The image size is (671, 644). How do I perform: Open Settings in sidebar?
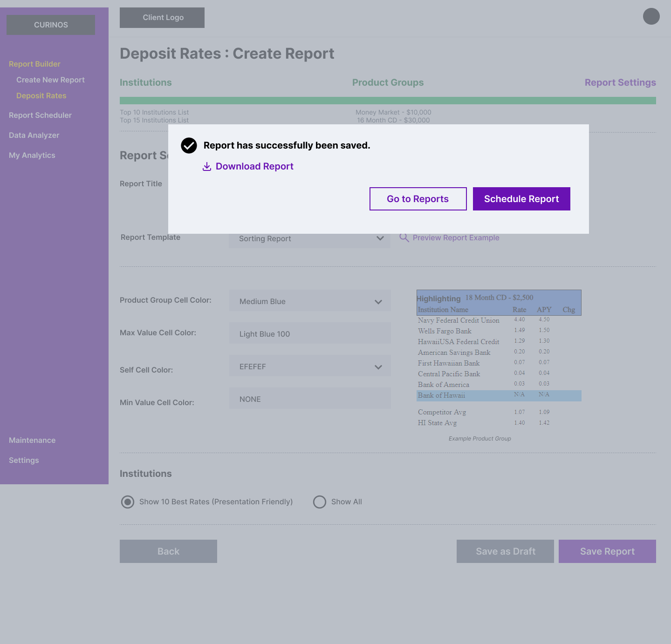click(x=24, y=460)
